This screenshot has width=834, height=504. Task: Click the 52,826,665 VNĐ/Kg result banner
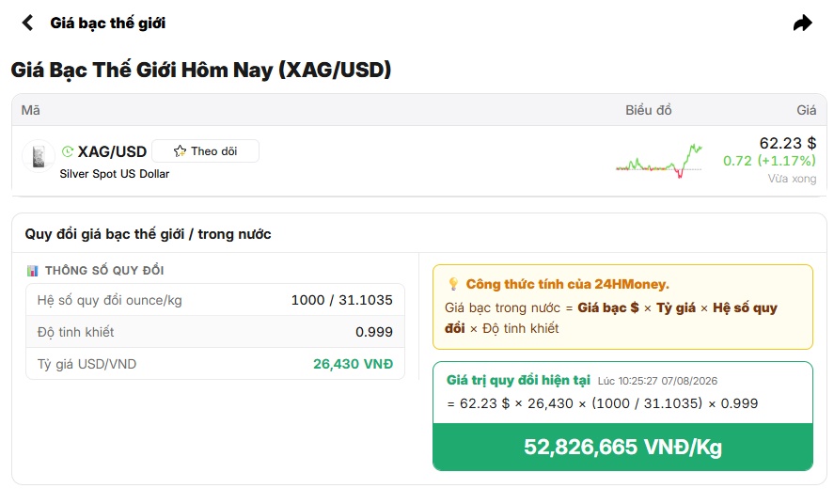pos(622,448)
